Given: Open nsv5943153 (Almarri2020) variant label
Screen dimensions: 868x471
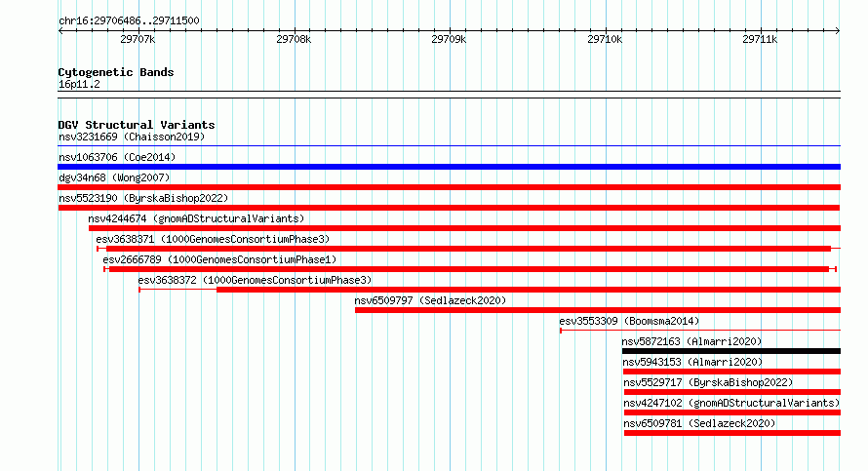Looking at the screenshot, I should pyautogui.click(x=692, y=362).
